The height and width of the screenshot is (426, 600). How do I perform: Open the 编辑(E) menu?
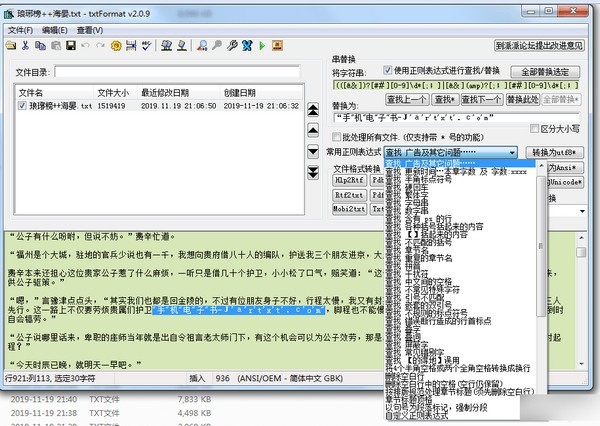[x=55, y=30]
